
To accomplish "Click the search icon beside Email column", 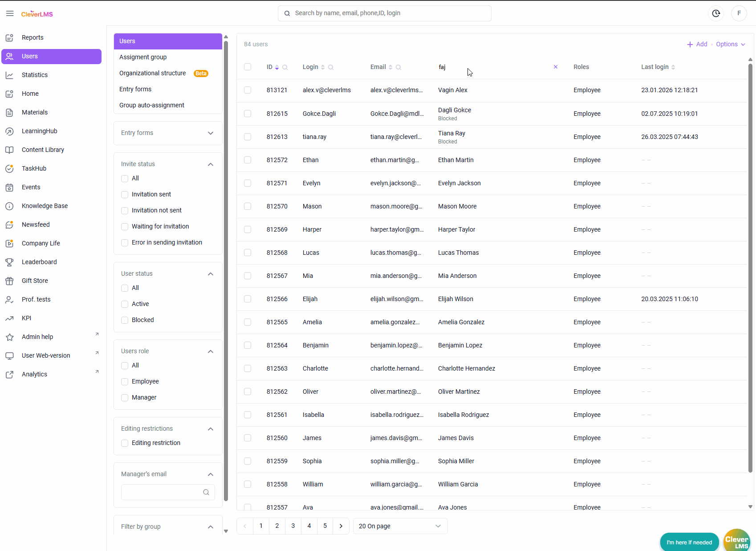I will tap(398, 67).
